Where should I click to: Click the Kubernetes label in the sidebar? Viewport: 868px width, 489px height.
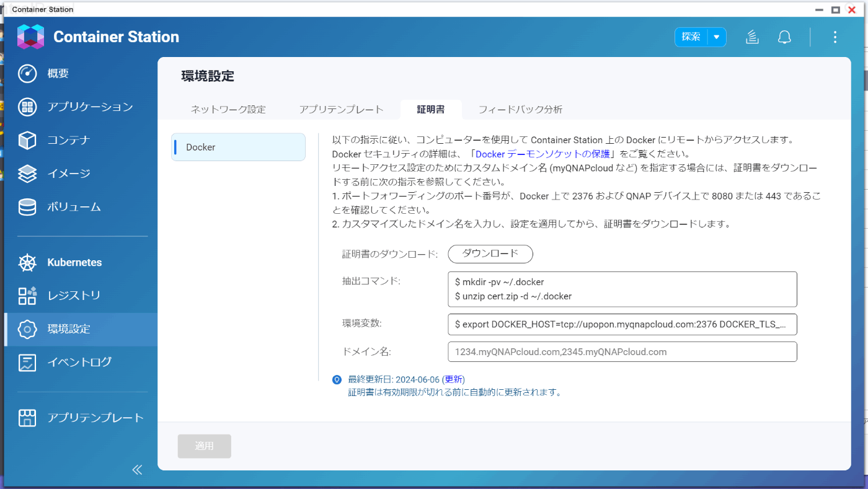click(x=74, y=263)
